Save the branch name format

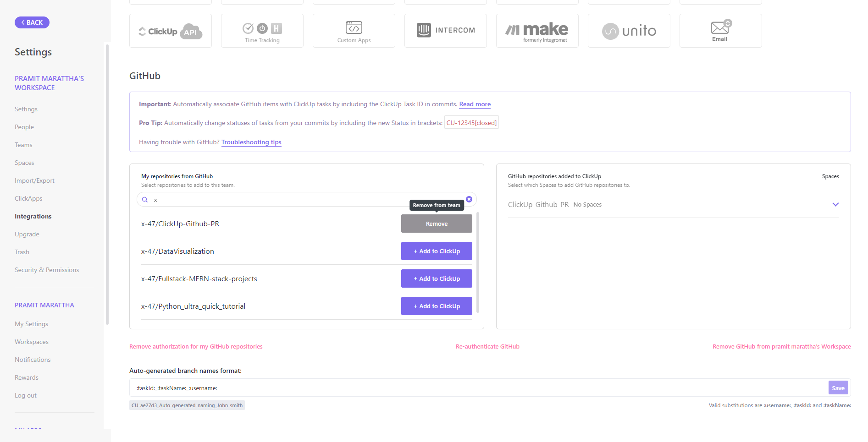[838, 388]
